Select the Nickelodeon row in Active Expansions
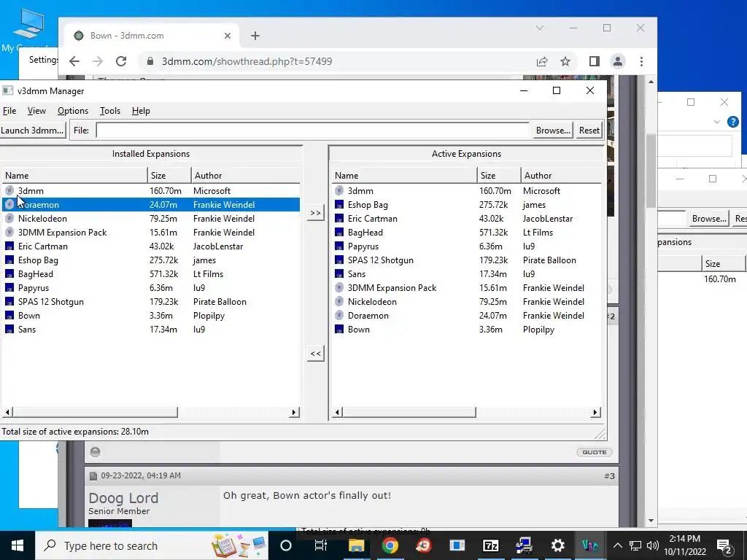The height and width of the screenshot is (560, 747). coord(466,301)
